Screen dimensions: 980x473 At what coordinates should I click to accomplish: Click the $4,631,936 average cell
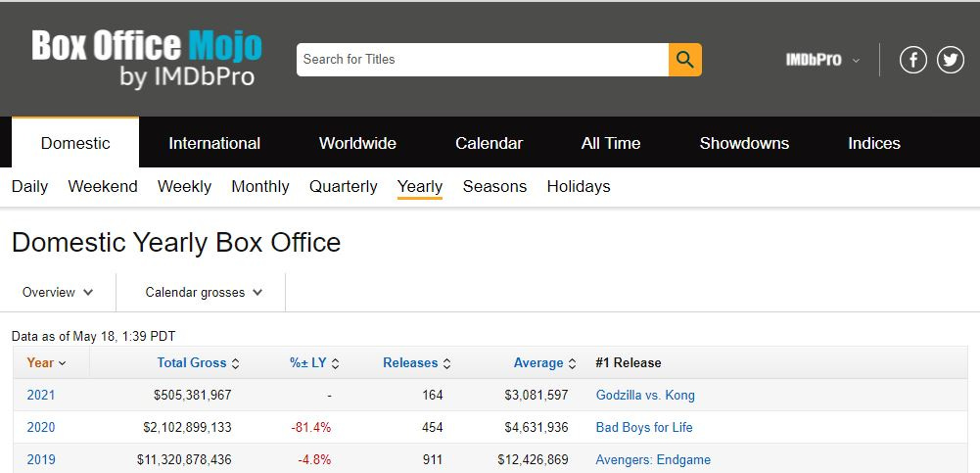pyautogui.click(x=537, y=427)
